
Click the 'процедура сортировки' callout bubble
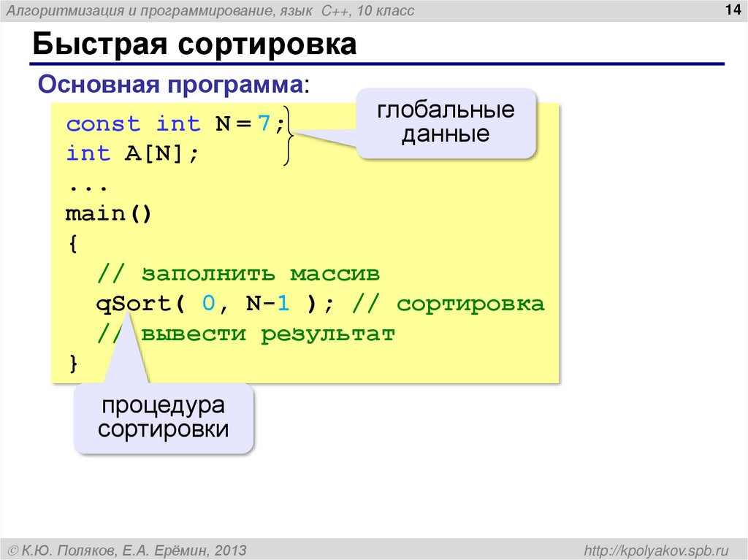(x=162, y=417)
